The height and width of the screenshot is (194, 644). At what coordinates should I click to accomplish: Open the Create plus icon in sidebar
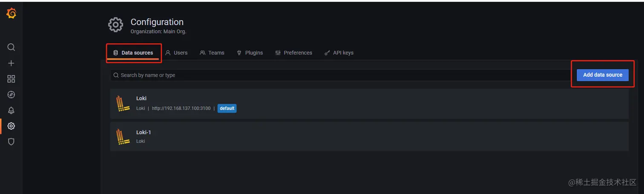tap(11, 63)
